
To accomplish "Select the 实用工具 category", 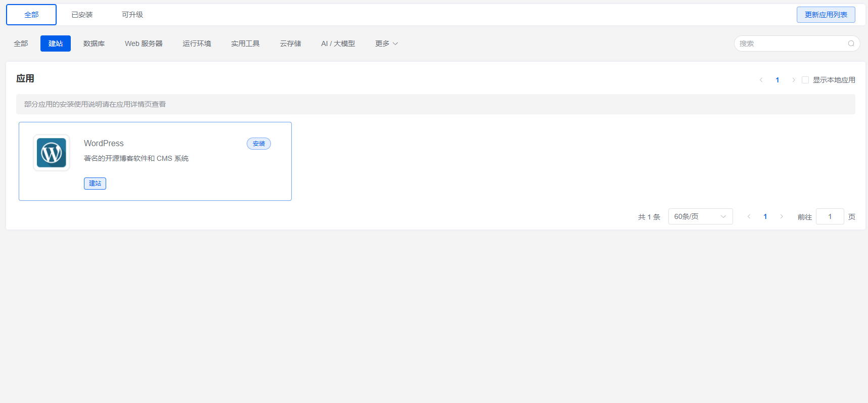I will click(245, 43).
